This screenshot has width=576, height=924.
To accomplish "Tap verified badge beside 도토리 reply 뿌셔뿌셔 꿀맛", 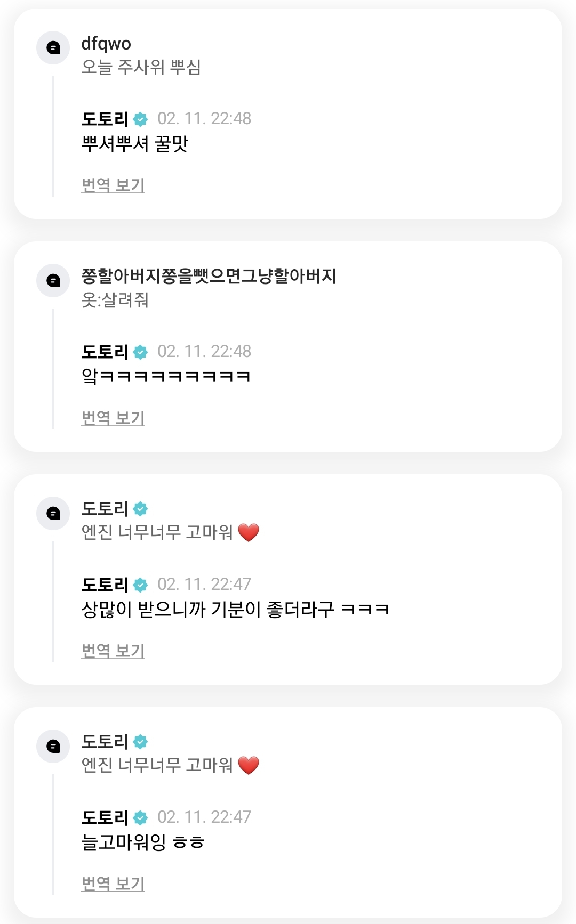I will [140, 119].
